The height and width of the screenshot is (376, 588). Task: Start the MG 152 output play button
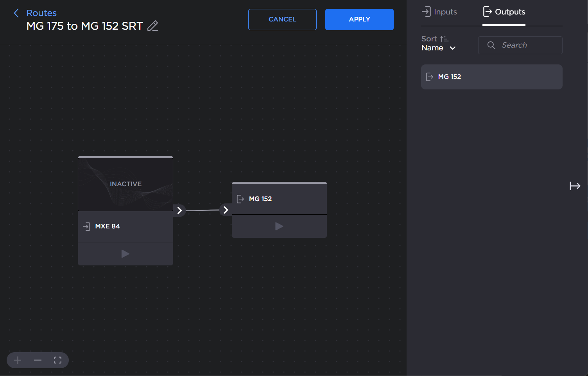tap(279, 226)
